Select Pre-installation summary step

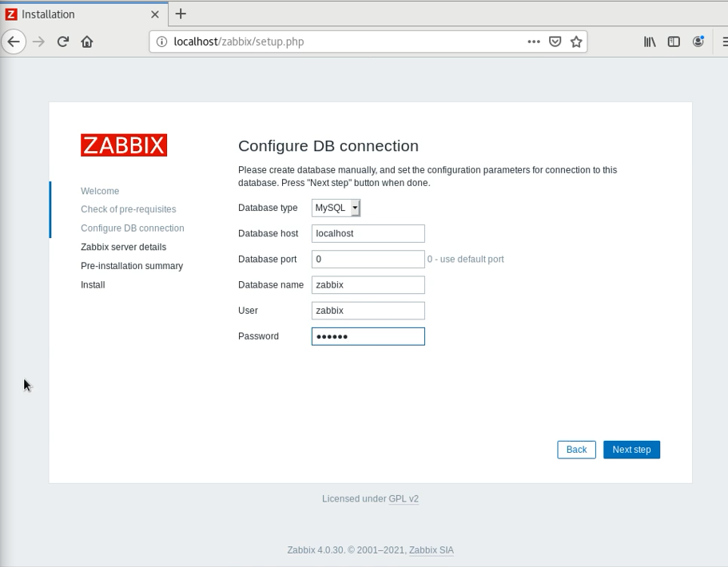click(132, 266)
